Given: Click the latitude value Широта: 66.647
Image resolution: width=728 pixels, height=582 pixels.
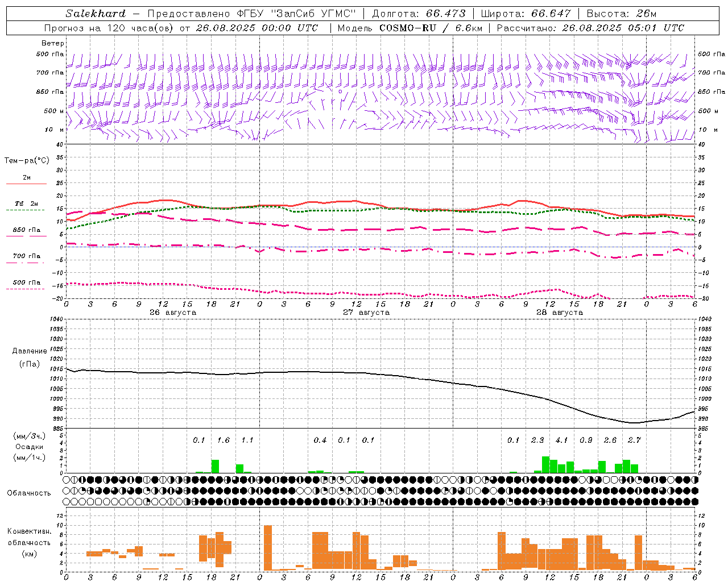Looking at the screenshot, I should pyautogui.click(x=526, y=14).
